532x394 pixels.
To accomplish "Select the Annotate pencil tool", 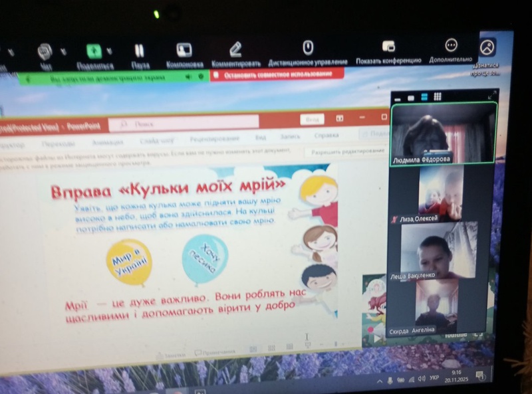I will [235, 49].
